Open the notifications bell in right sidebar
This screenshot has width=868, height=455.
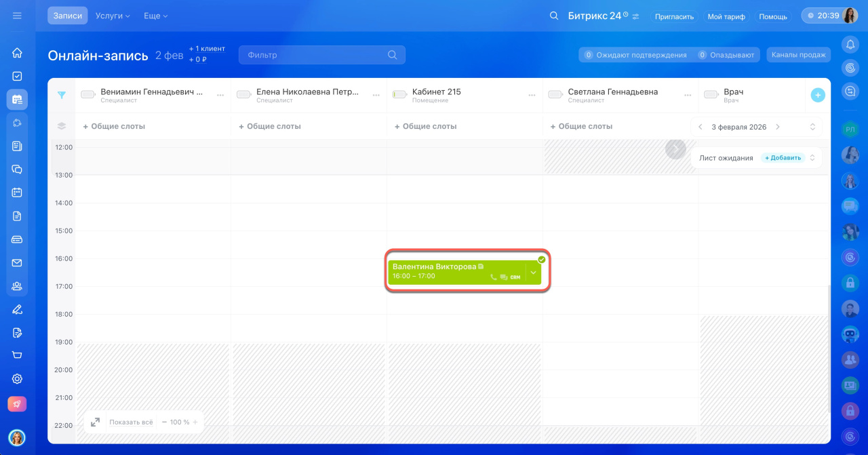(850, 45)
